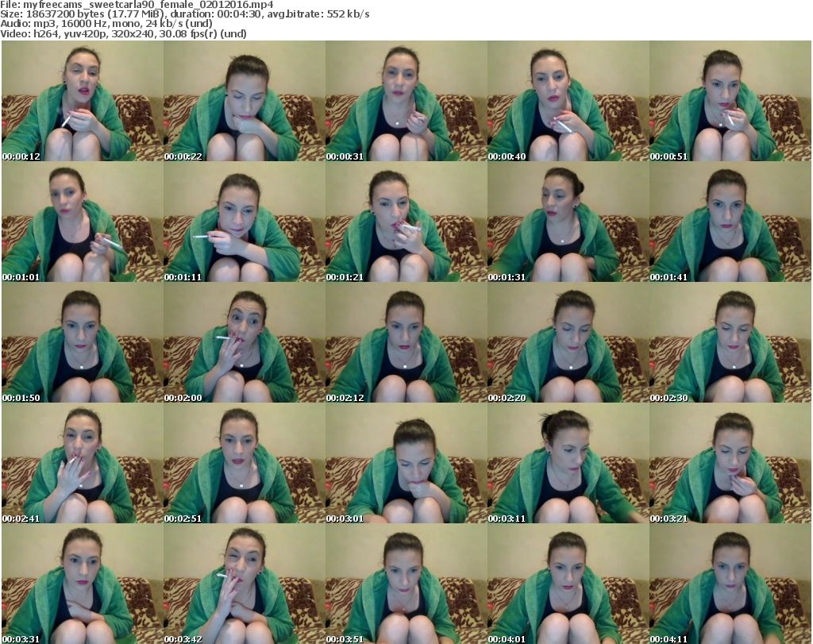Viewport: 813px width, 644px height.
Task: Select the thumbnail frame at 00:03:51
Action: point(406,584)
